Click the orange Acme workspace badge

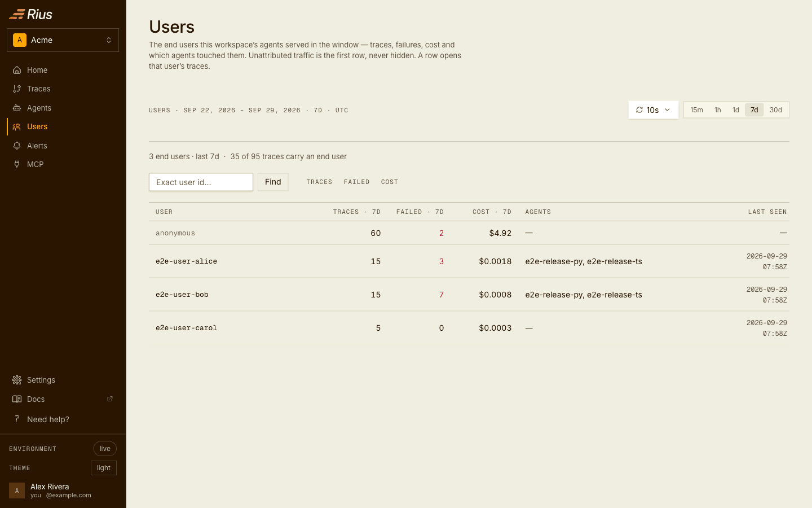coord(20,40)
